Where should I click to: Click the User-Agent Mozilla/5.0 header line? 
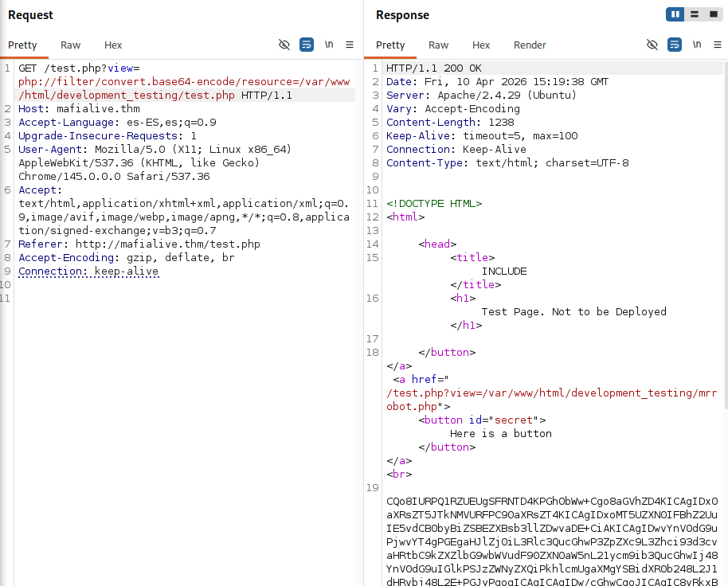click(x=155, y=149)
